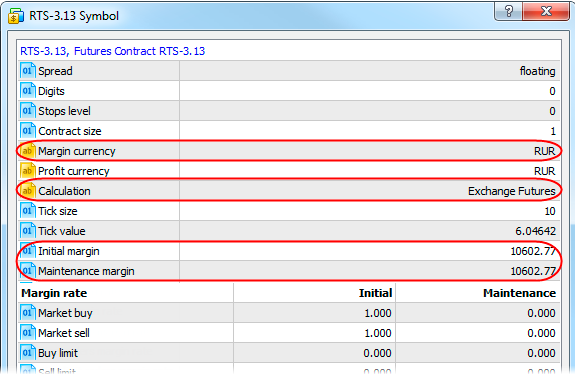The height and width of the screenshot is (377, 575).
Task: Select the Calculation label
Action: click(x=64, y=191)
